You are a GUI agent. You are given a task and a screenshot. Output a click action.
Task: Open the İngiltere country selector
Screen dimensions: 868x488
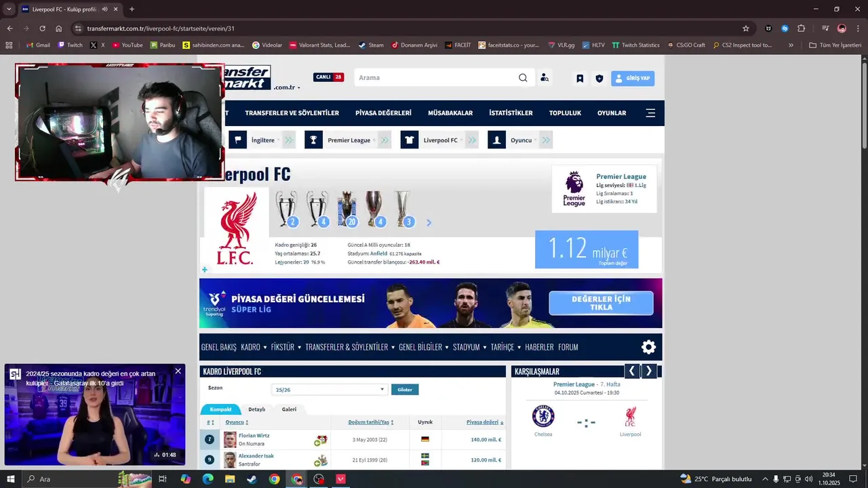pos(266,140)
